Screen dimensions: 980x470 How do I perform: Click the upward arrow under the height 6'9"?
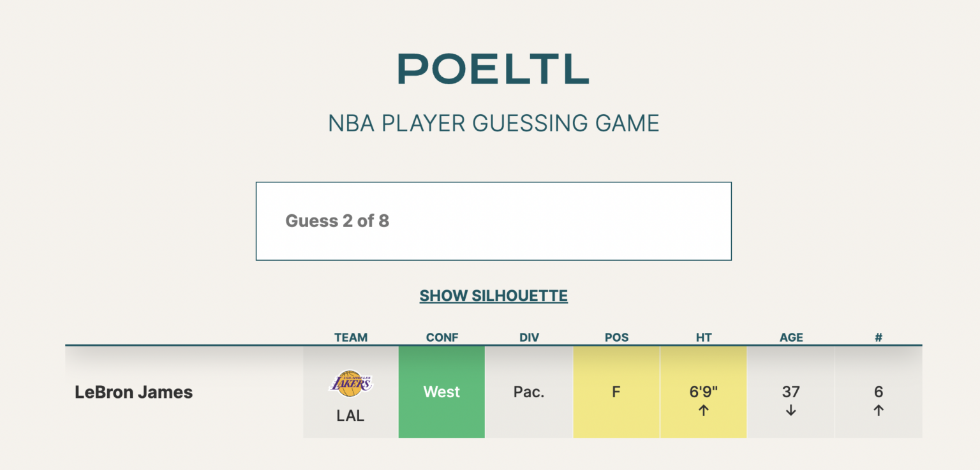[x=703, y=410]
